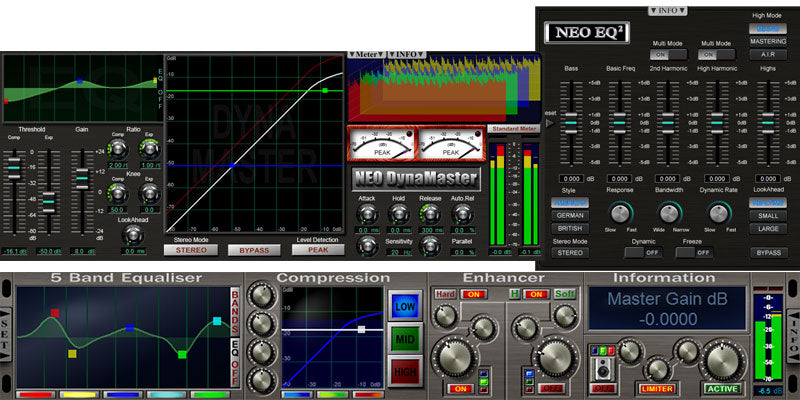Click the red band color bar under equaliser

click(36, 394)
